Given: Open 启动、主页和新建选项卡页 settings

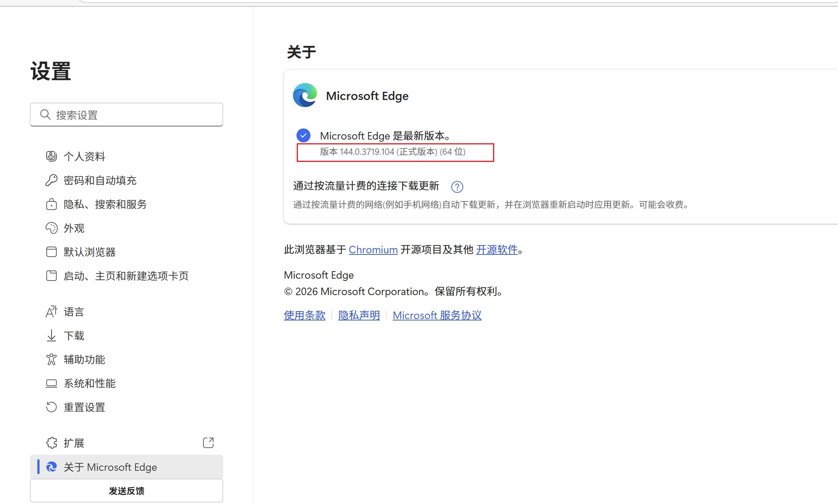Looking at the screenshot, I should 126,276.
